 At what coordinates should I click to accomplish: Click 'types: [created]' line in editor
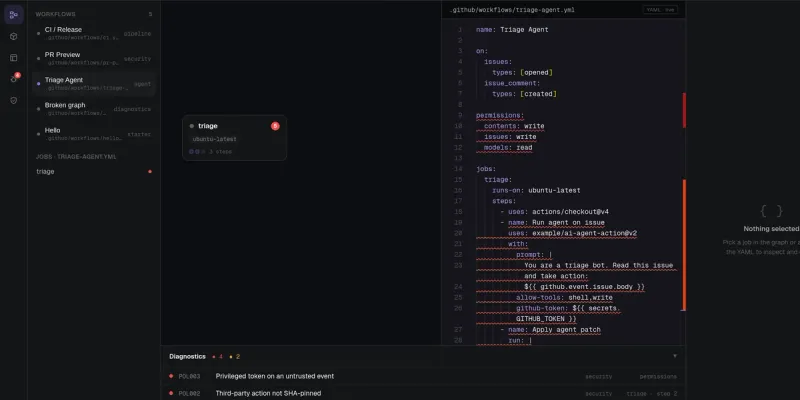tap(524, 94)
